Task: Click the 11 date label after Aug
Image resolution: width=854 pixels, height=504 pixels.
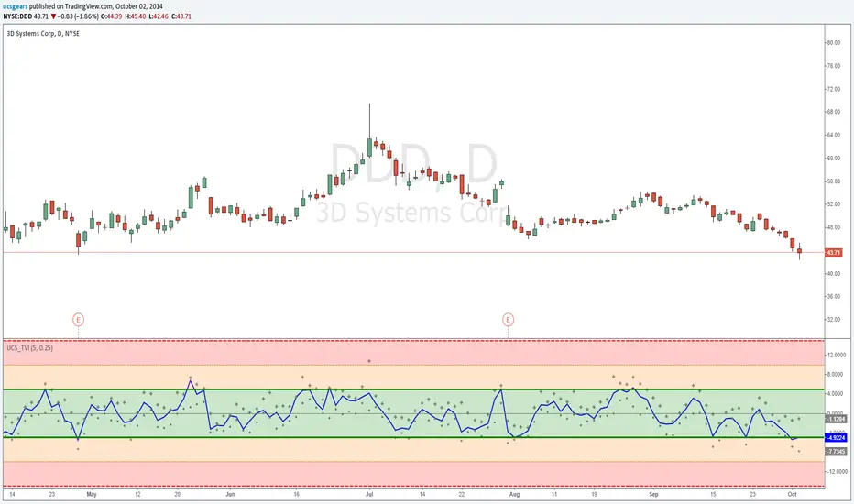Action: pyautogui.click(x=553, y=494)
